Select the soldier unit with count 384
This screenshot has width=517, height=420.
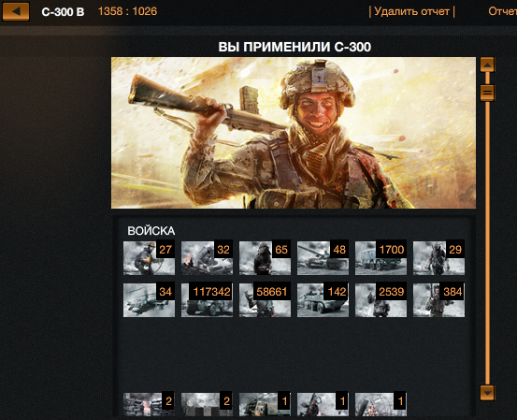438,300
